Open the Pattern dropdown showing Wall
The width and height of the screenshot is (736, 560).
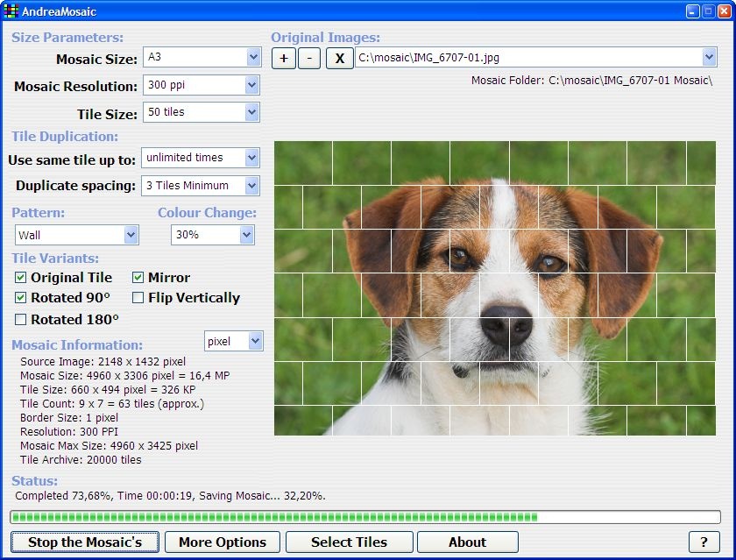(131, 235)
